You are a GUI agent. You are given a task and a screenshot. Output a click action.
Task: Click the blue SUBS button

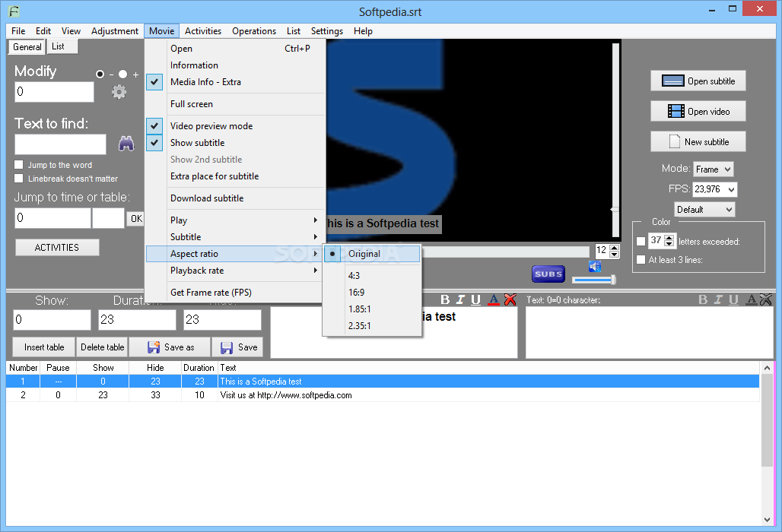(x=548, y=274)
